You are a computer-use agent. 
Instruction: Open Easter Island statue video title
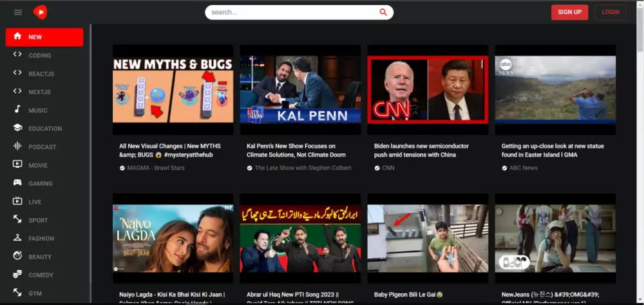point(553,150)
